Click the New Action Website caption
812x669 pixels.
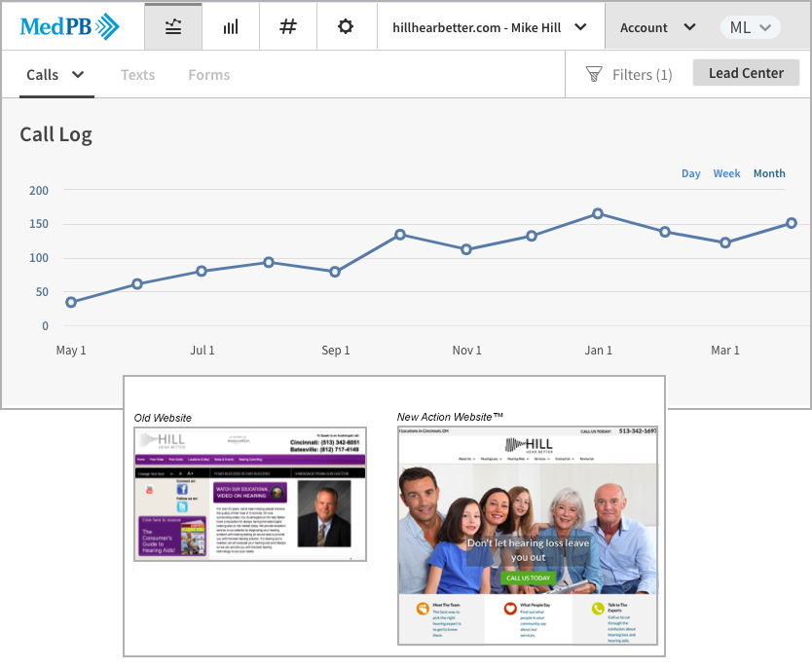tap(450, 417)
